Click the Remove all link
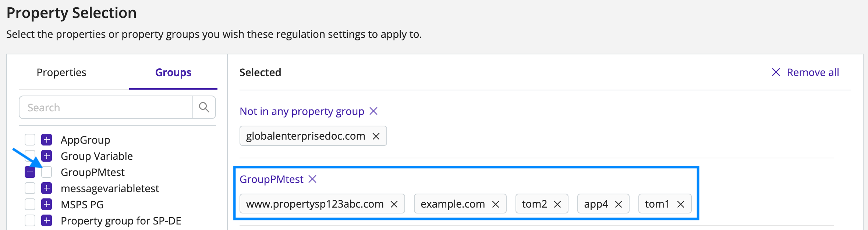The image size is (868, 230). (805, 72)
